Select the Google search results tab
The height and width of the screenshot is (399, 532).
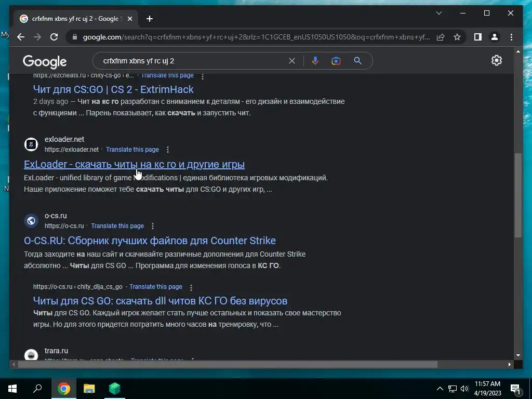75,19
